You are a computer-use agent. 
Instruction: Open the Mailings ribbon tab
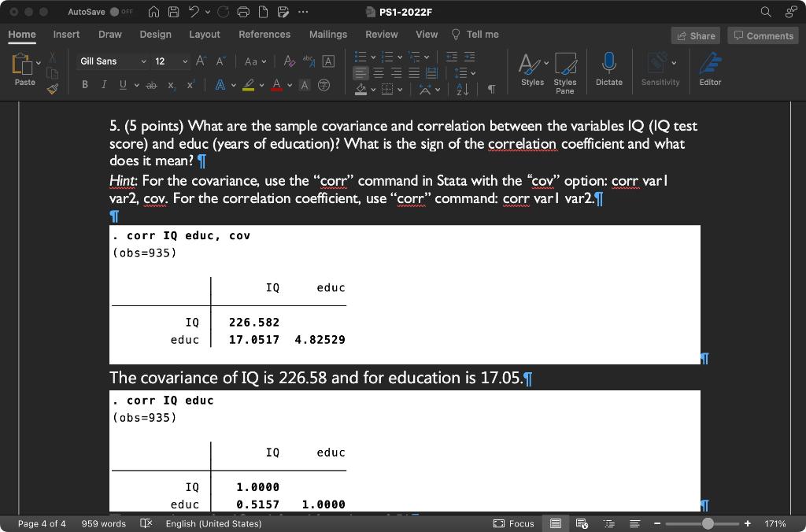click(327, 35)
